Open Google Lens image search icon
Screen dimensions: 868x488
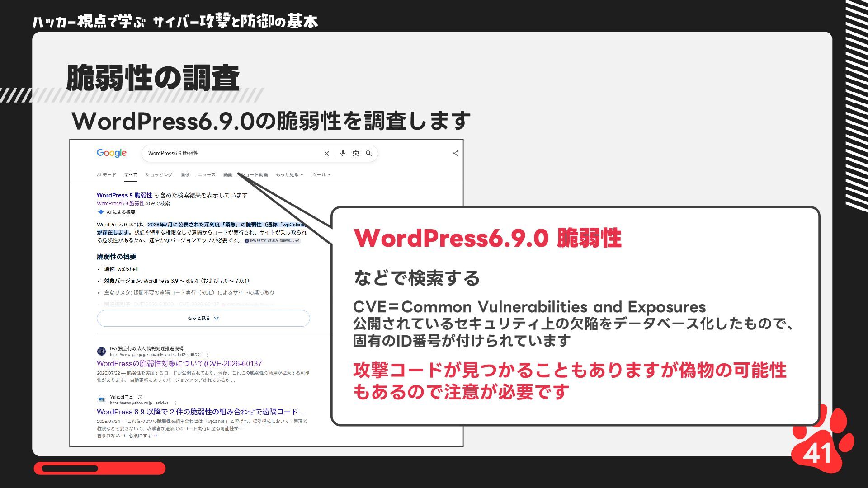[x=356, y=154]
